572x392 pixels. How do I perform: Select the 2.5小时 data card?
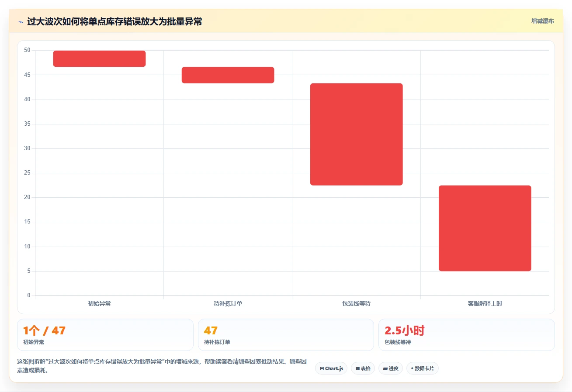[467, 335]
